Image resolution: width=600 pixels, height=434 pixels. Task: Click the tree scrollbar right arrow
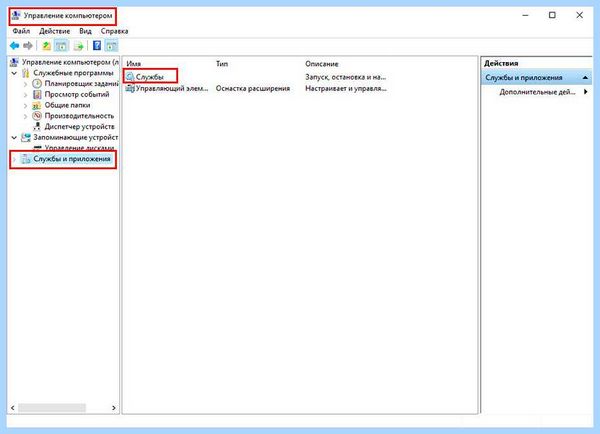(x=114, y=408)
